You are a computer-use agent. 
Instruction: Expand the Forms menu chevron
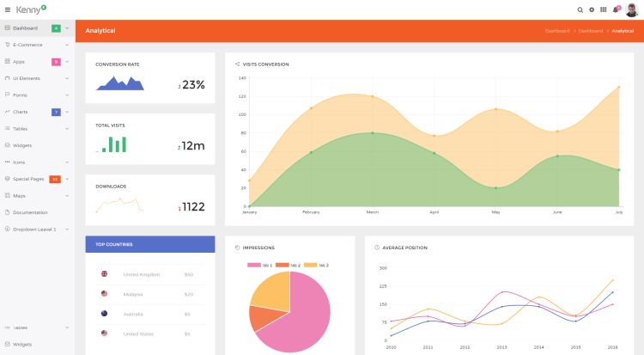[67, 95]
